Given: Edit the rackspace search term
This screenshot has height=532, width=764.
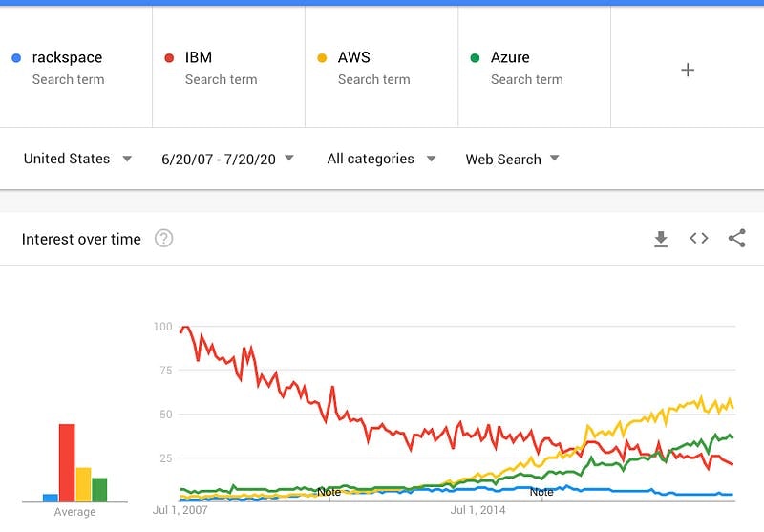Looking at the screenshot, I should click(67, 57).
